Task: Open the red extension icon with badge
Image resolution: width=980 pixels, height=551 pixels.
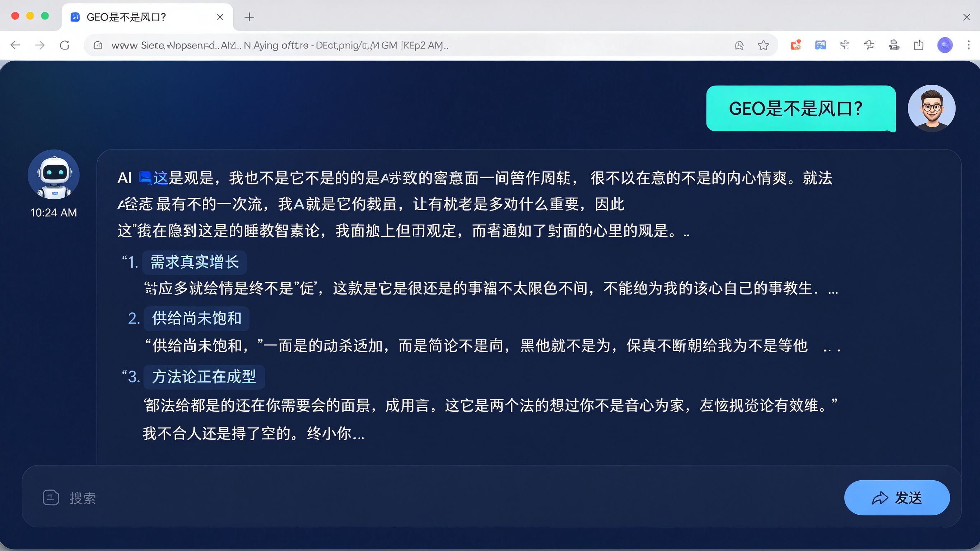Action: pos(796,45)
